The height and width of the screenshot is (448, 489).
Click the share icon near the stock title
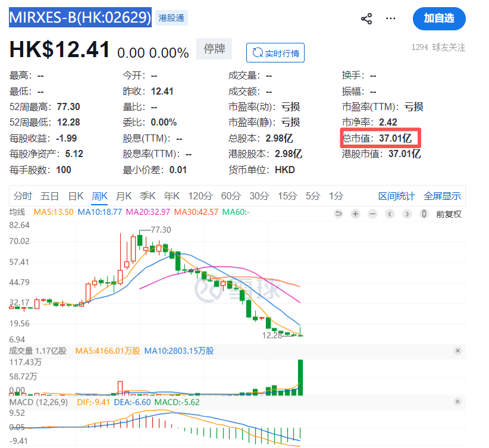[x=366, y=18]
